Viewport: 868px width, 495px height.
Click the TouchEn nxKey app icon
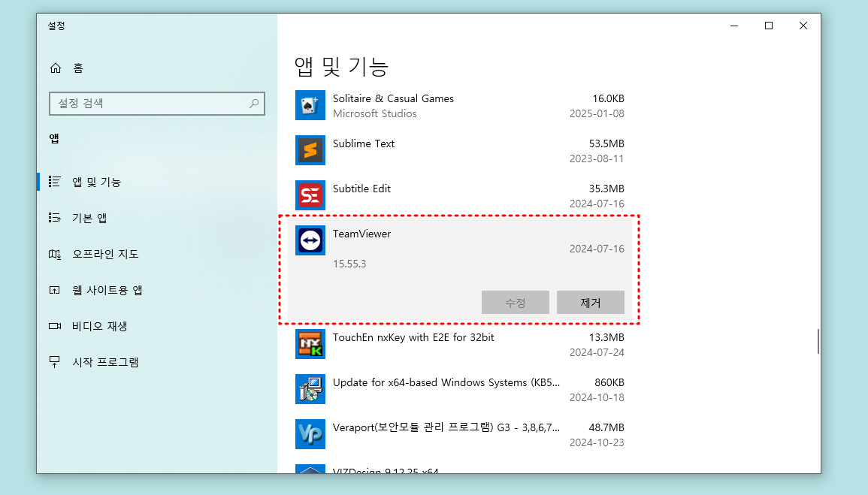coord(310,344)
